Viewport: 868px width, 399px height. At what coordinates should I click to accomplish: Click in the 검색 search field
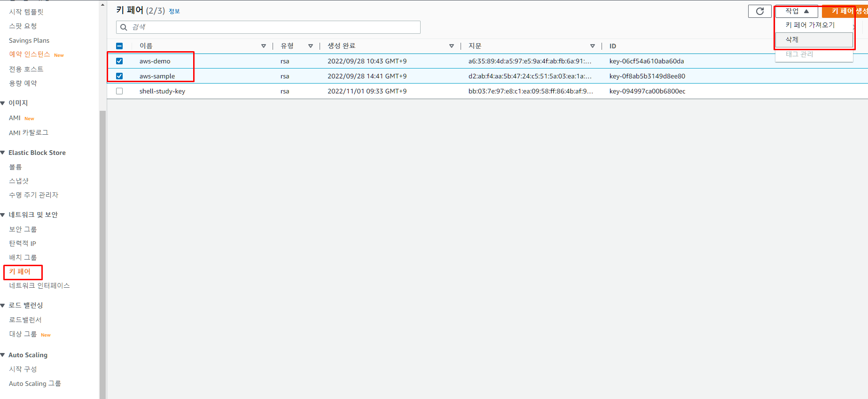[268, 27]
